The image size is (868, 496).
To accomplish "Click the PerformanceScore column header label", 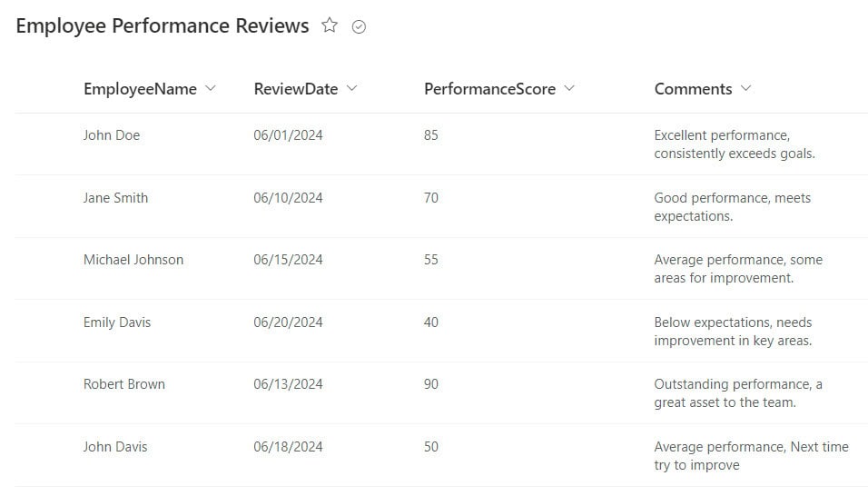I will (489, 89).
